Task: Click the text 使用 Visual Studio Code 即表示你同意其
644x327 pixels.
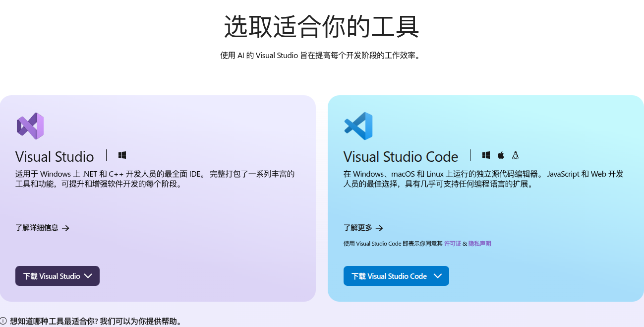Action: 393,244
